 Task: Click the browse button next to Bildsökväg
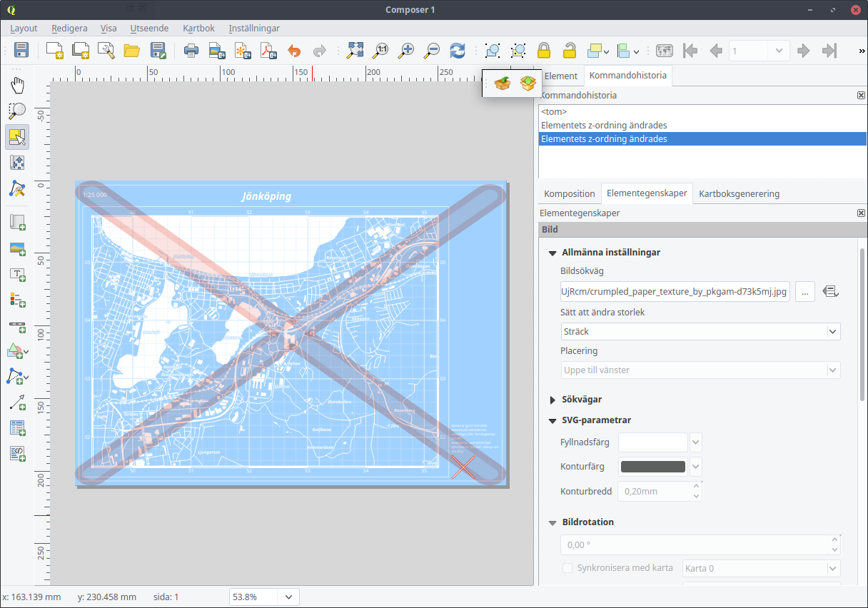[x=804, y=291]
